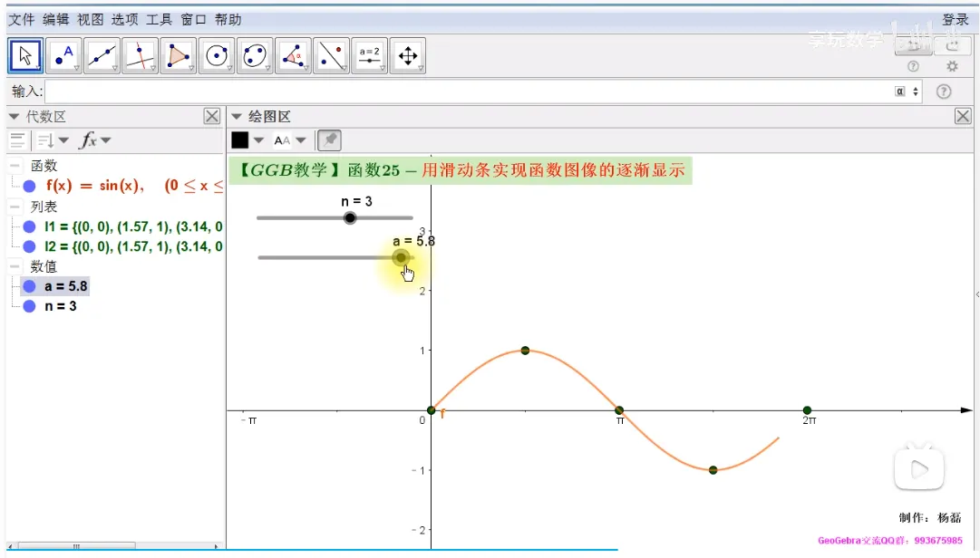The height and width of the screenshot is (558, 980).
Task: Activate the Angle measurement tool
Action: (293, 56)
